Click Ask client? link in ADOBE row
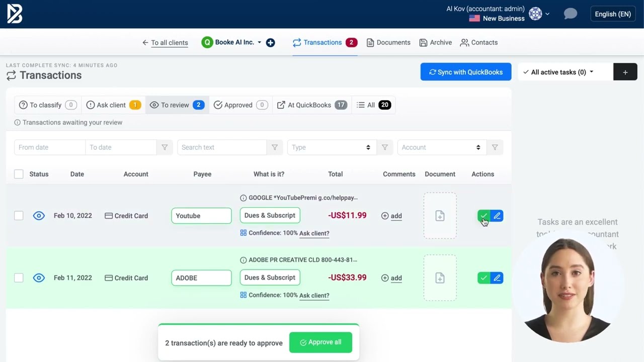 [314, 296]
